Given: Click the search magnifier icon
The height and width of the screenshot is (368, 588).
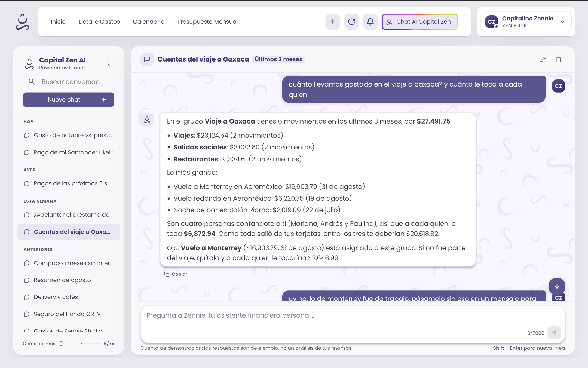Looking at the screenshot, I should click(x=32, y=82).
